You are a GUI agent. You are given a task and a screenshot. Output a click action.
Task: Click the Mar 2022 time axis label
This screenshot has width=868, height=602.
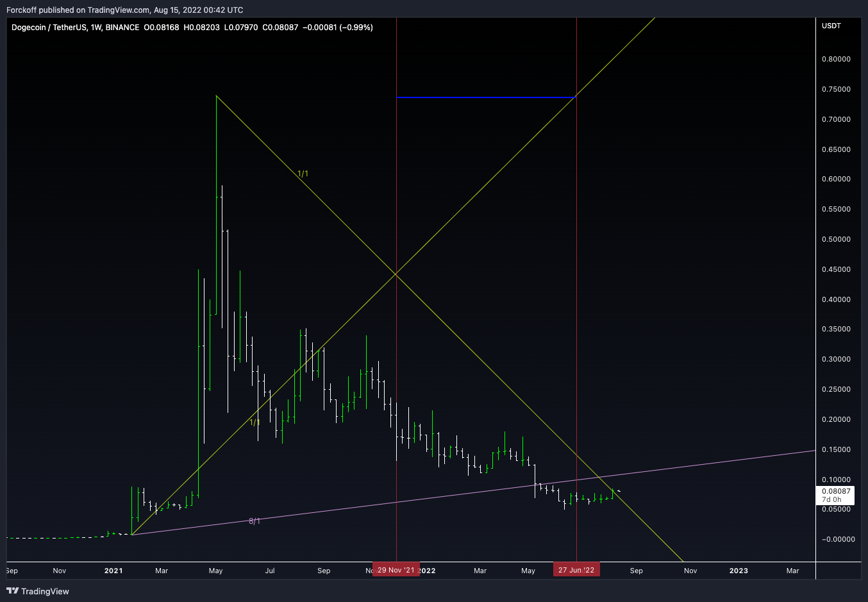click(x=480, y=571)
